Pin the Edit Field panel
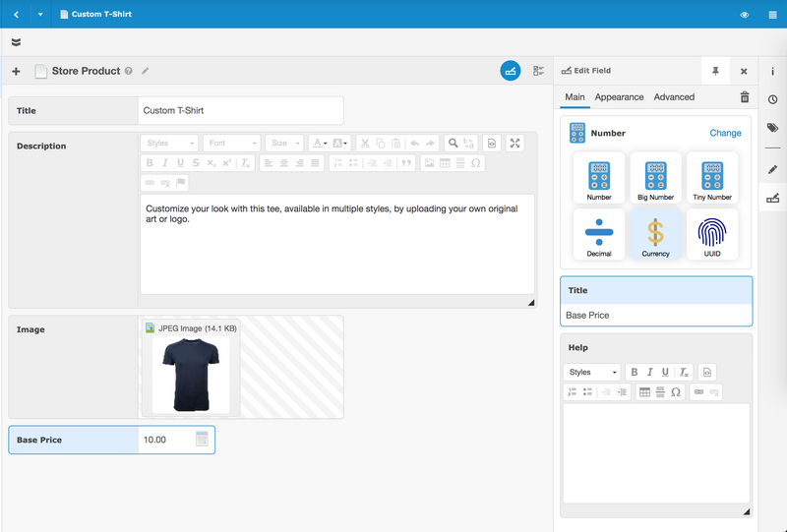Screen dimensions: 787x532 (715, 71)
